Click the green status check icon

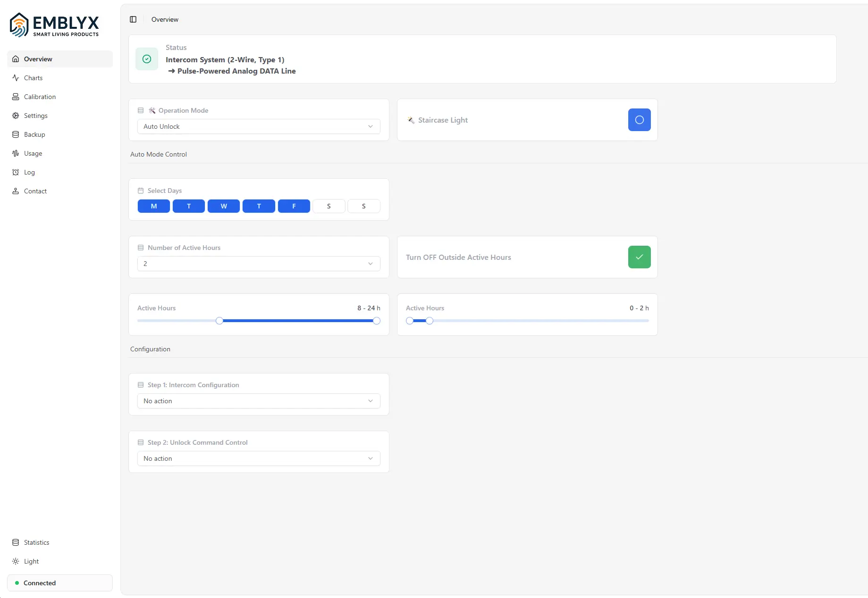(147, 59)
